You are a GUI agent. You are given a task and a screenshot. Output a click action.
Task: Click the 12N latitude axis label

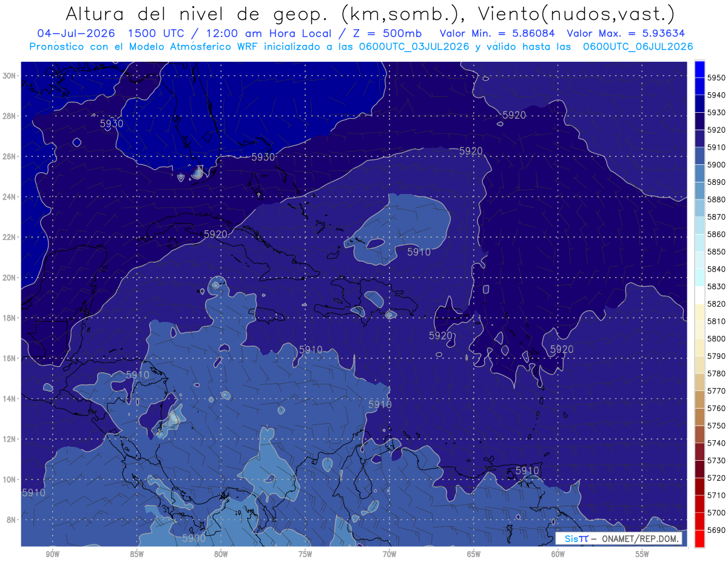pyautogui.click(x=10, y=439)
